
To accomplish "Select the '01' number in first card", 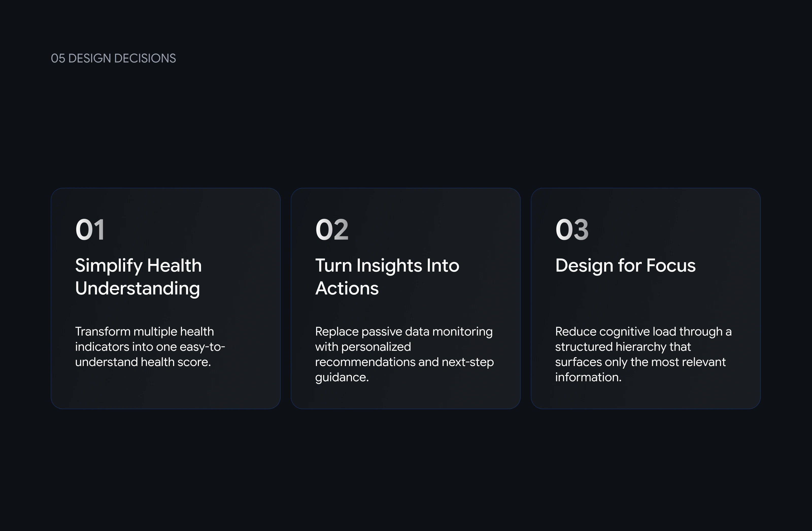I will [90, 230].
